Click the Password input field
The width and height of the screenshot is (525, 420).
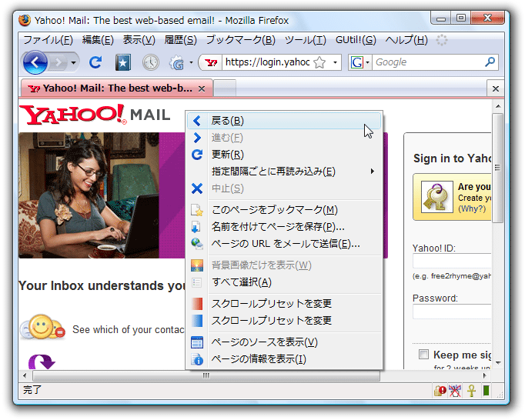(x=452, y=312)
